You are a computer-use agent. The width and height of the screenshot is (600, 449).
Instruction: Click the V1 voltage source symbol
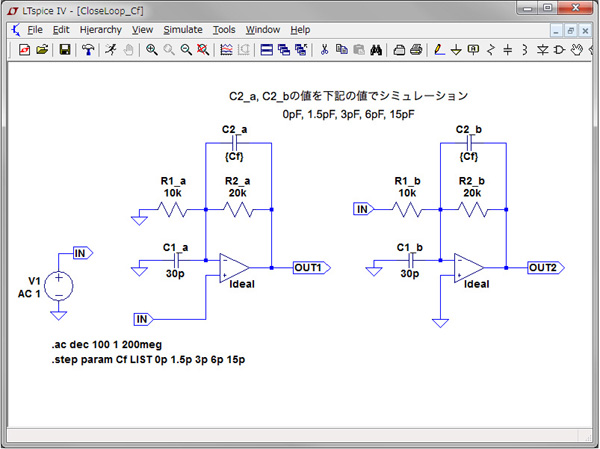click(x=59, y=287)
